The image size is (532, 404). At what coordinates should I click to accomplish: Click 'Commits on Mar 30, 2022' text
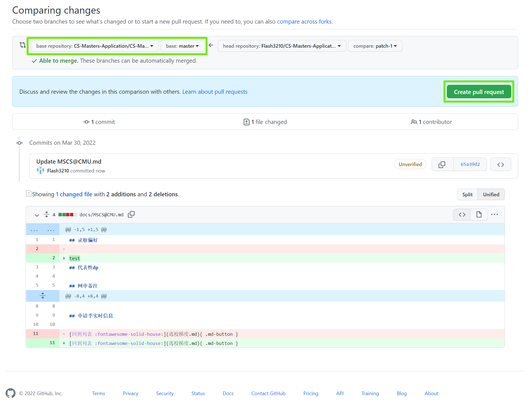(x=62, y=143)
